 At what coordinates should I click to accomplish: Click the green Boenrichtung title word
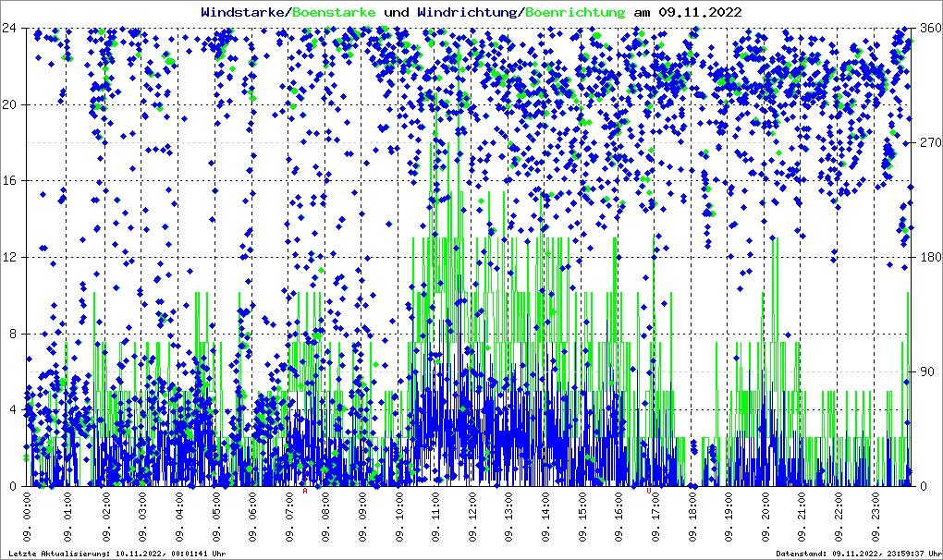(575, 12)
